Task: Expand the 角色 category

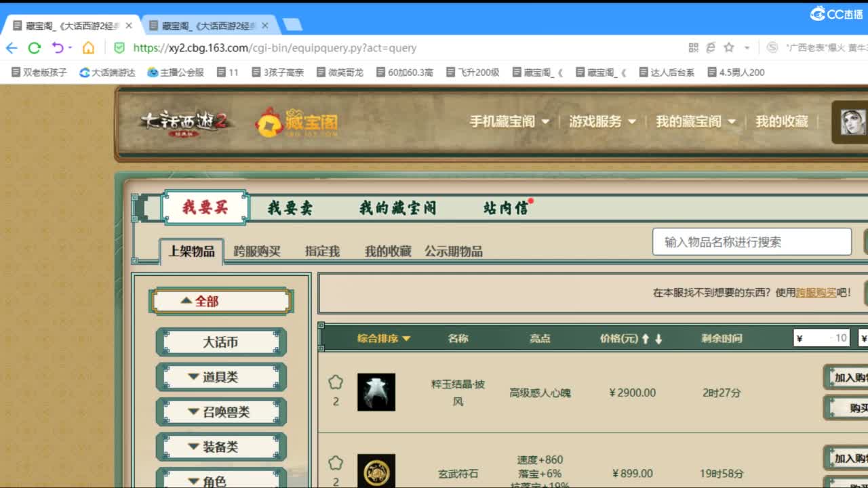Action: (221, 479)
